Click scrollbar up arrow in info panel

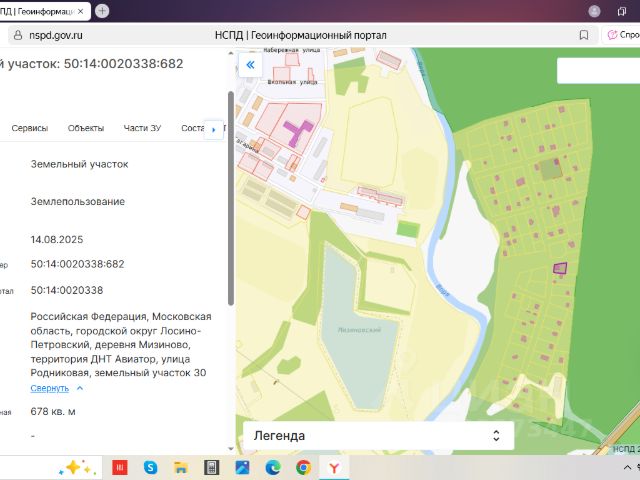(x=231, y=53)
